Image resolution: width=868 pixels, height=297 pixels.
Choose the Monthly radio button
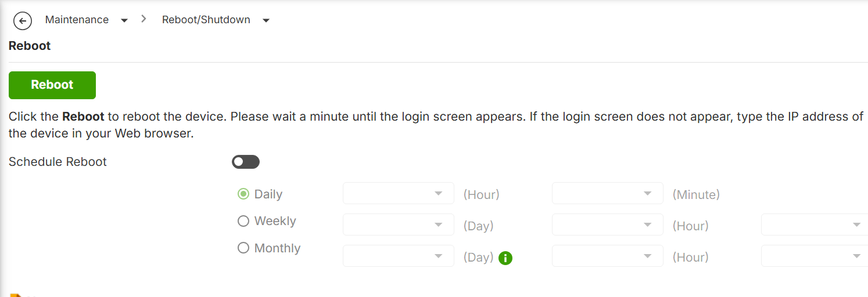click(243, 248)
